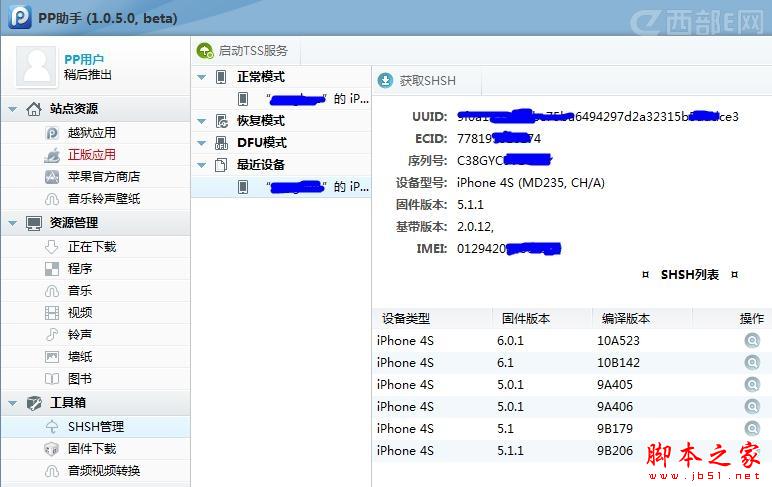
Task: Collapse the 正常模式 tree node
Action: pos(201,77)
